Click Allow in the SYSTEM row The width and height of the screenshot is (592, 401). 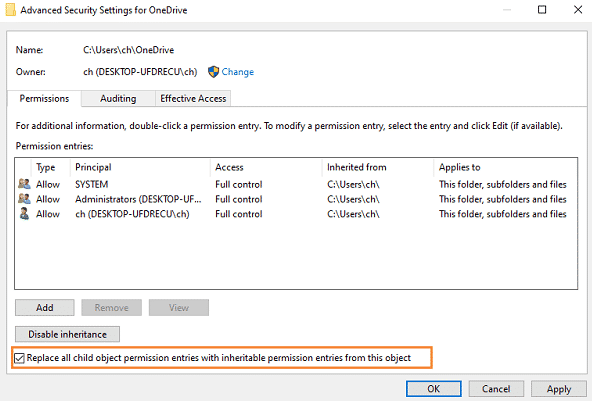pyautogui.click(x=48, y=184)
